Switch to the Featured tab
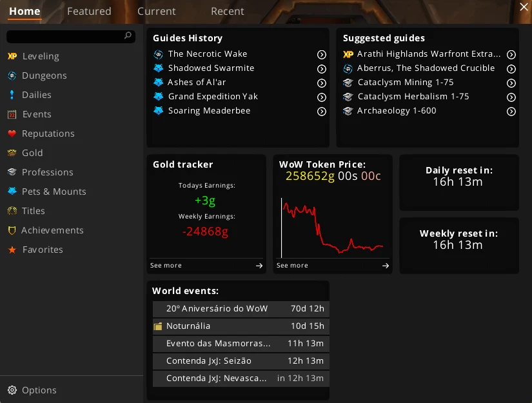This screenshot has height=403, width=532. (89, 11)
